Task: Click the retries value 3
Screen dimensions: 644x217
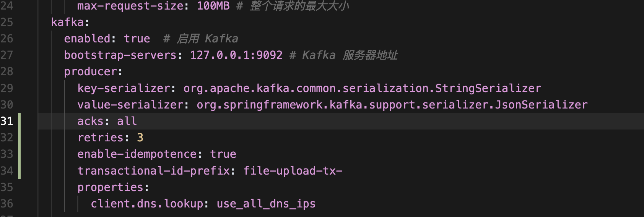Action: pos(140,138)
